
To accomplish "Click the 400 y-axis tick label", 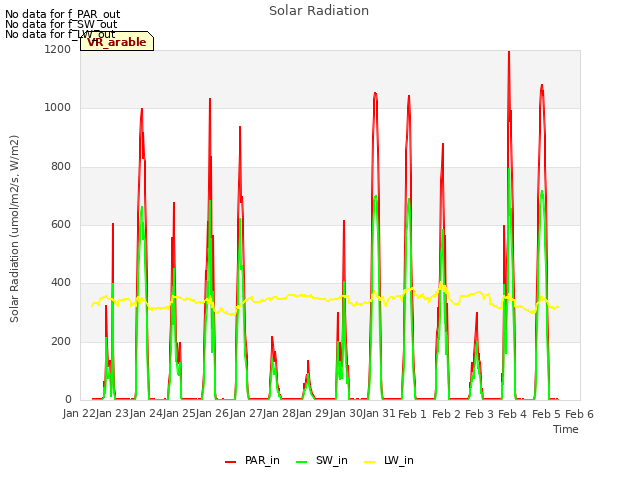I will tap(61, 283).
